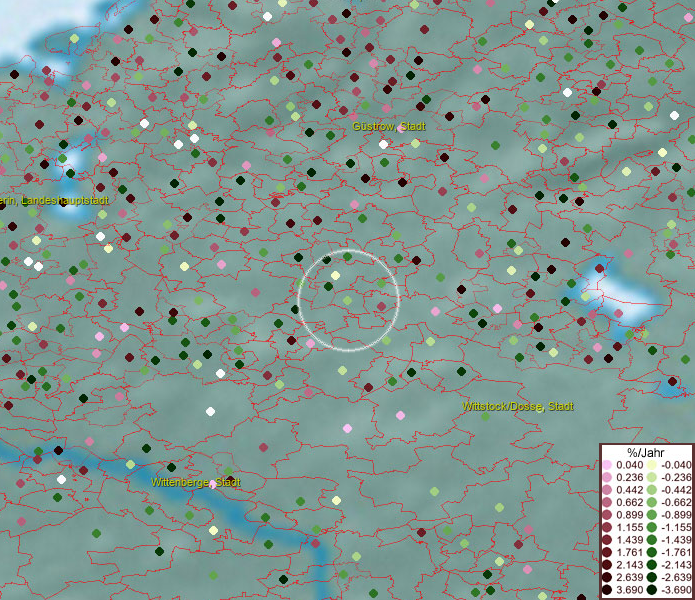Click the legend value 1.155
The image size is (695, 600).
coord(629,527)
